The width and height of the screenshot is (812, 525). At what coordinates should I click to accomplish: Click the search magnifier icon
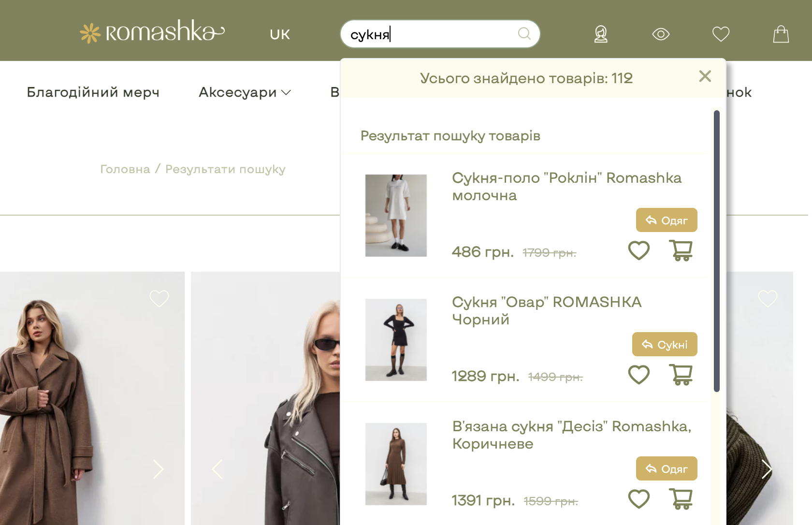[x=524, y=33]
